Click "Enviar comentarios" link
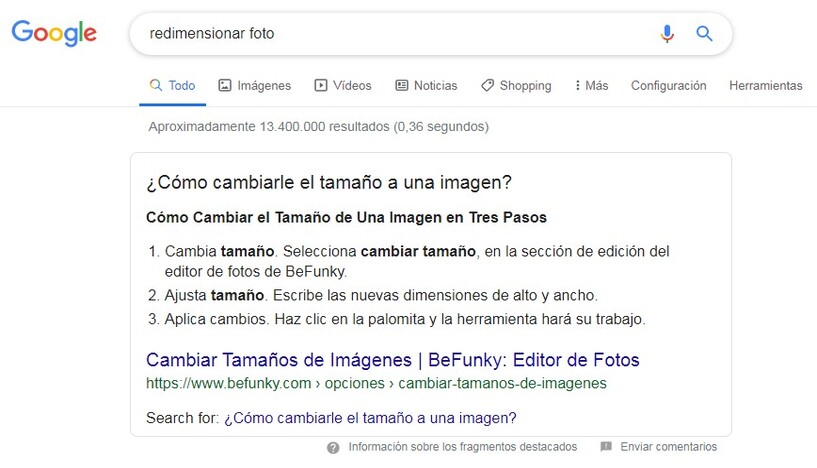The width and height of the screenshot is (817, 468). pyautogui.click(x=669, y=447)
